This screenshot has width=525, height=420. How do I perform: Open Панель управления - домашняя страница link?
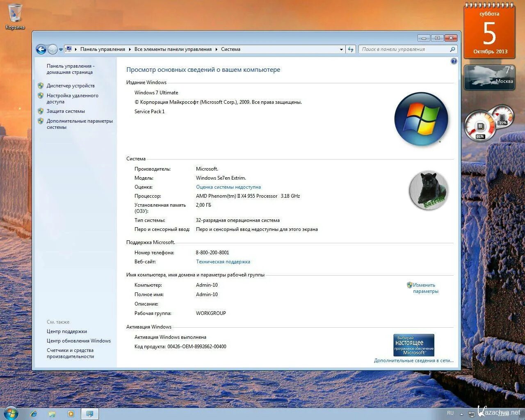(x=71, y=69)
